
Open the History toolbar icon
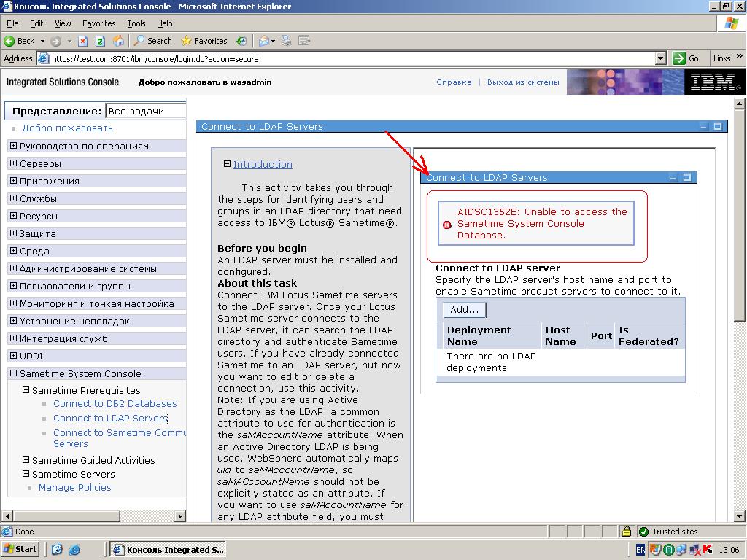click(x=242, y=41)
